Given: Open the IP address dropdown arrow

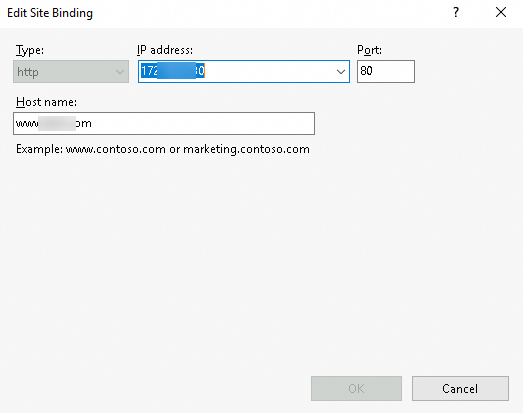Looking at the screenshot, I should click(341, 71).
